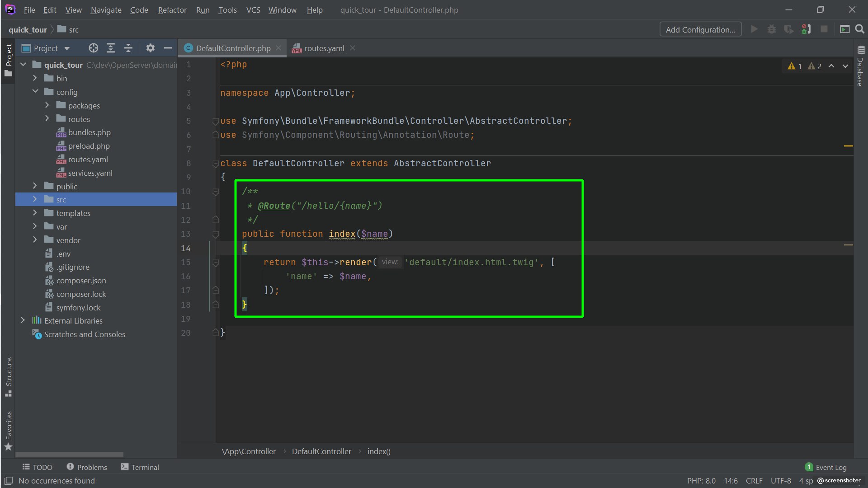The width and height of the screenshot is (868, 488).
Task: Click the Collapse All icon in Project panel
Action: [x=128, y=48]
